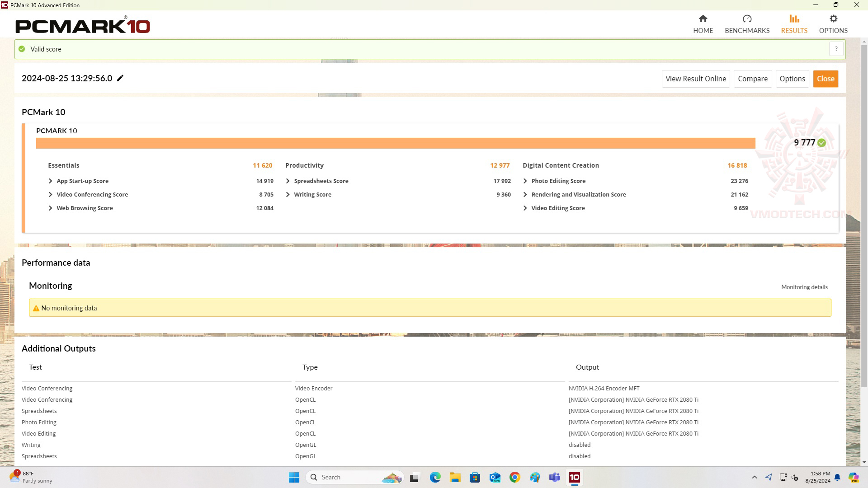This screenshot has width=868, height=488.
Task: Open OPTIONS settings icon
Action: (x=834, y=19)
